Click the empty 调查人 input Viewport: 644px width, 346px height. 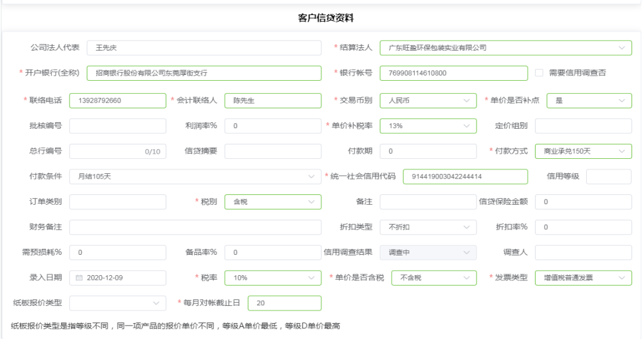coord(584,252)
